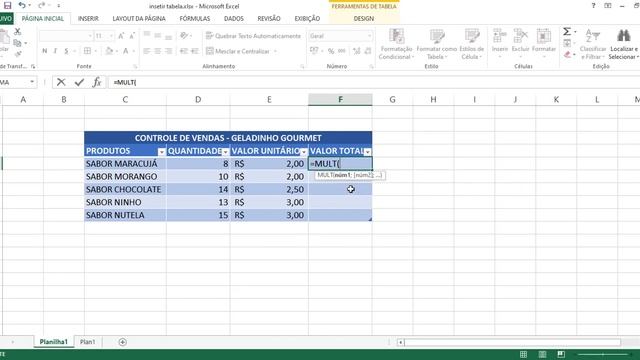
Task: Decrease font size with the smaller A
Action: (132, 36)
